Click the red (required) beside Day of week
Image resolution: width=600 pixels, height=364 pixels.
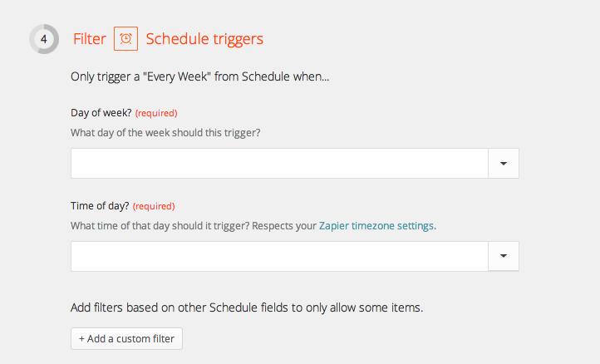tap(156, 113)
